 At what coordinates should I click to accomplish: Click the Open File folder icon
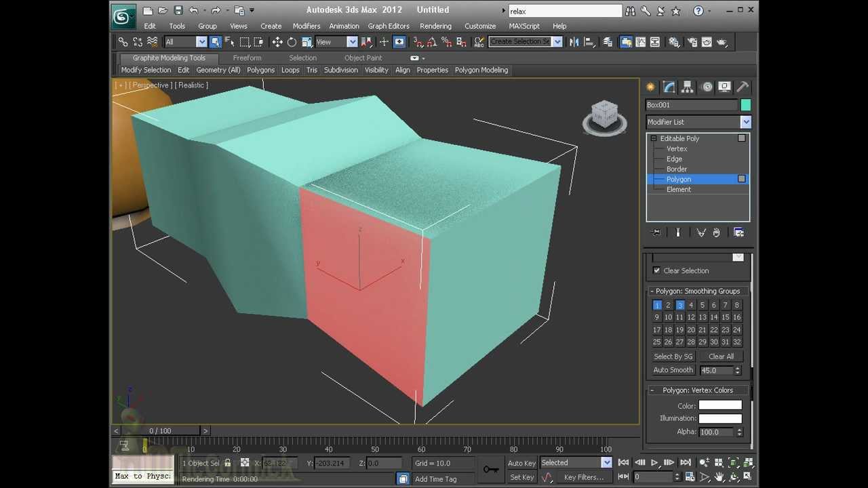pos(163,10)
